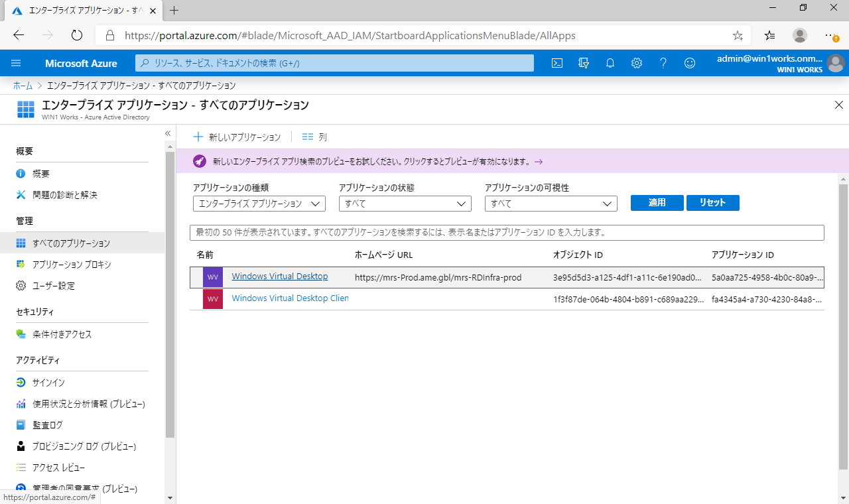Open the Azure portal hamburger menu
The width and height of the screenshot is (849, 504).
tap(17, 63)
